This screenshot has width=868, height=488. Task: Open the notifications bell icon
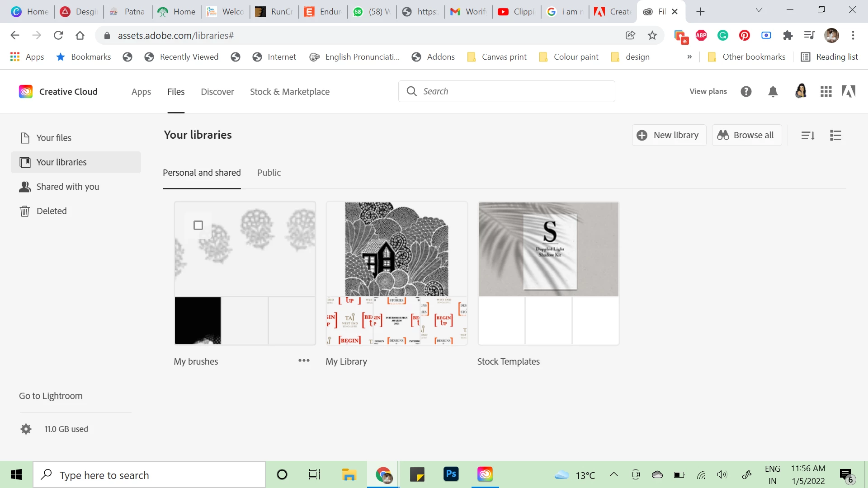coord(773,92)
